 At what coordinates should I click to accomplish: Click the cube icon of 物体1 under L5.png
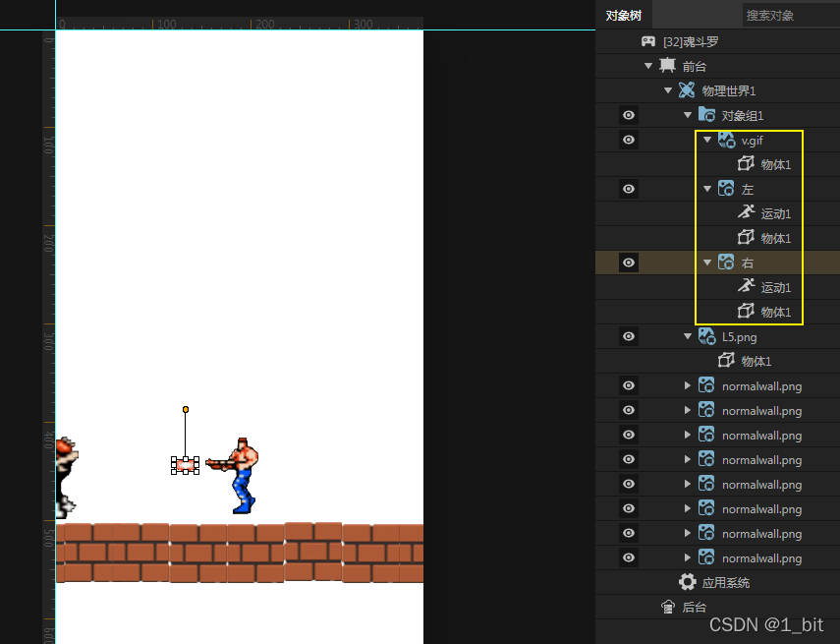726,360
